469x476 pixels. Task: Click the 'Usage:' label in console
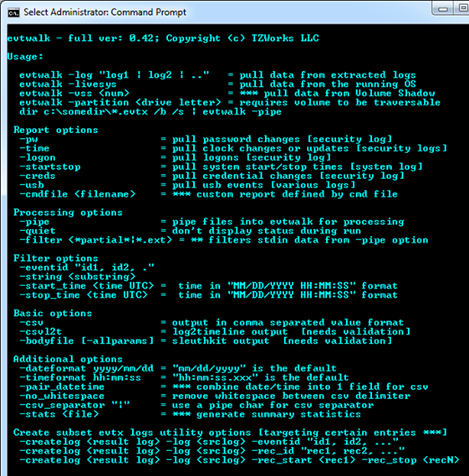click(25, 57)
